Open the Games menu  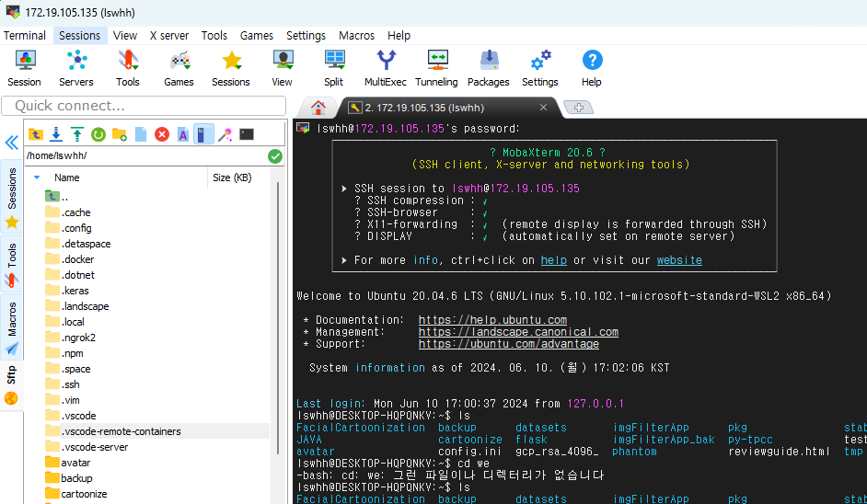point(257,35)
